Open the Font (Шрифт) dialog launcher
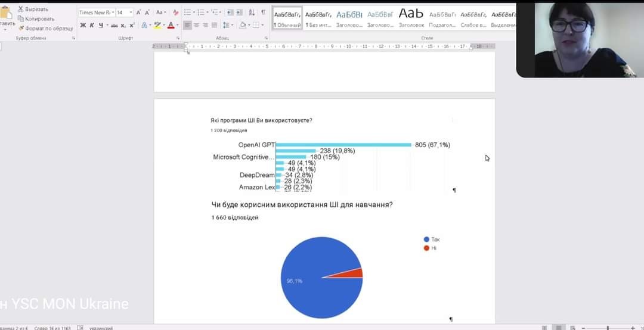 (178, 38)
